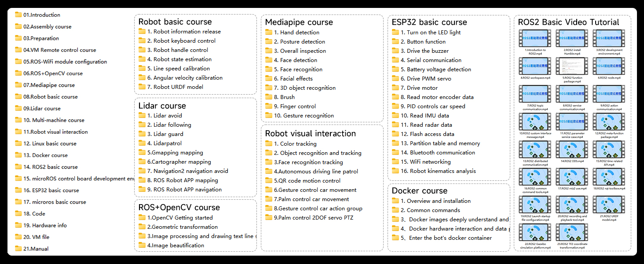Click the folder icon for 14. Bluetooth communication

coord(395,152)
